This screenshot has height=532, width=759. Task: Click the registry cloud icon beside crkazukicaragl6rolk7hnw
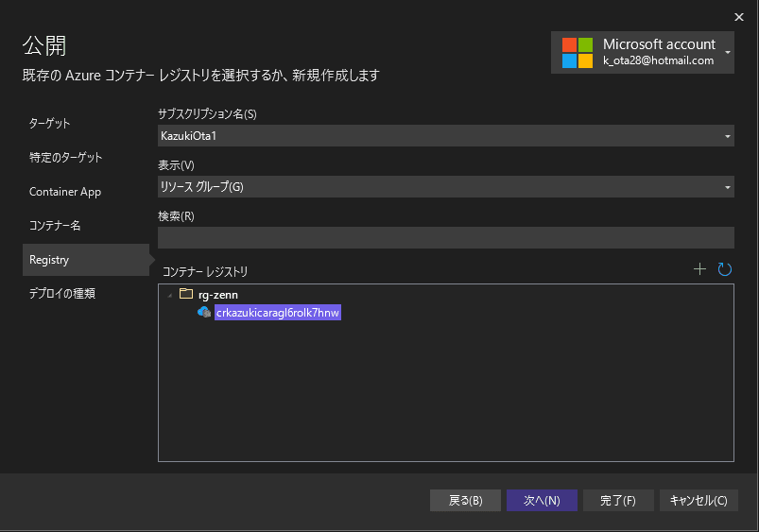204,312
